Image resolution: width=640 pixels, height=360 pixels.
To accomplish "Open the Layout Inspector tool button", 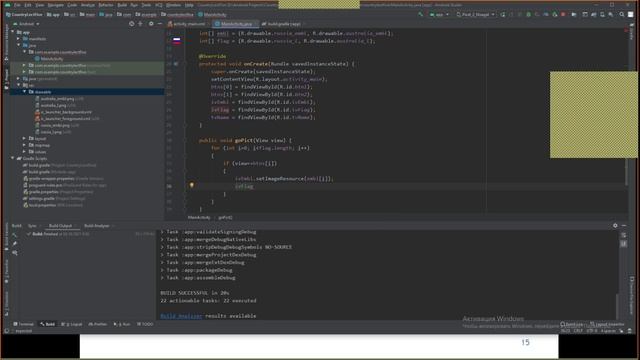I will pos(607,324).
